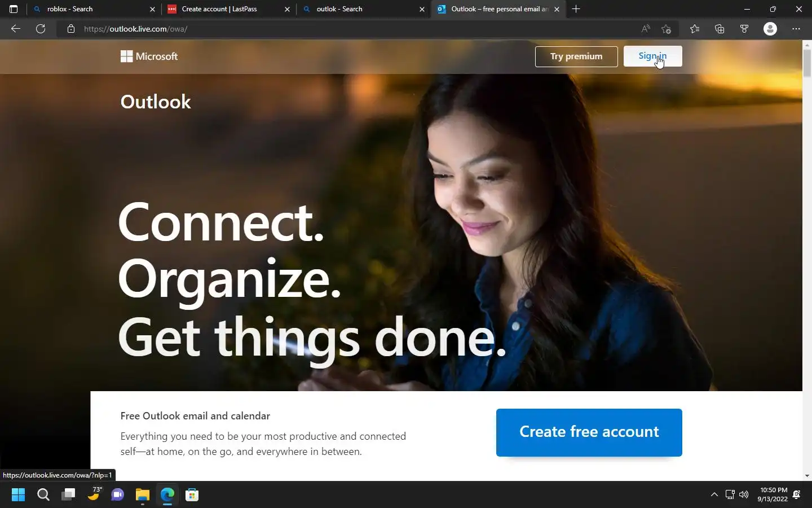Click the scrollbar up arrow
Screen dimensions: 812x508
807,44
